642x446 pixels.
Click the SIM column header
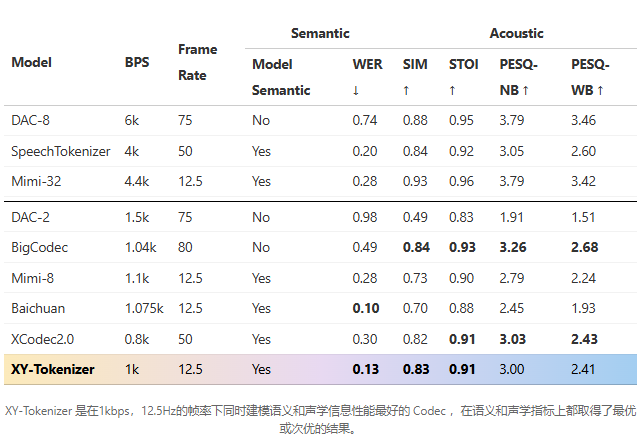415,64
